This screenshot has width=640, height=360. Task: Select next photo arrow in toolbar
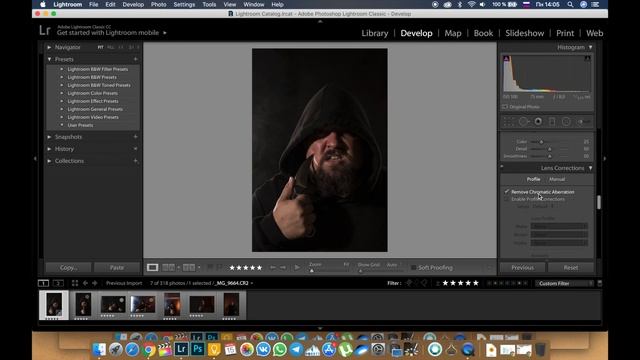tap(283, 267)
